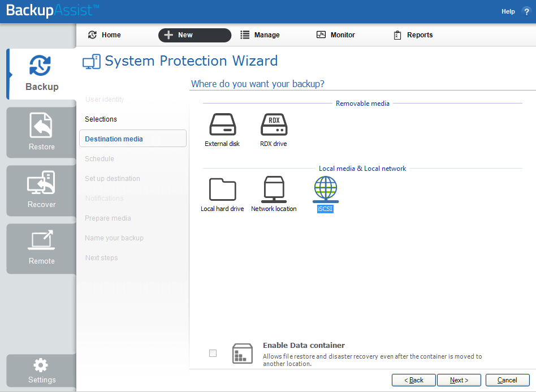Select the iSCSI globe icon
536x392 pixels.
326,189
